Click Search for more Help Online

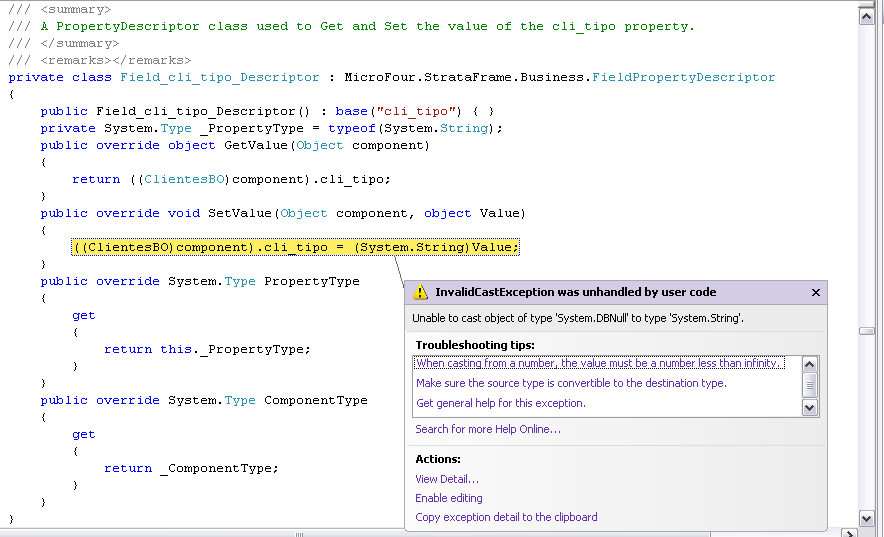(x=487, y=429)
